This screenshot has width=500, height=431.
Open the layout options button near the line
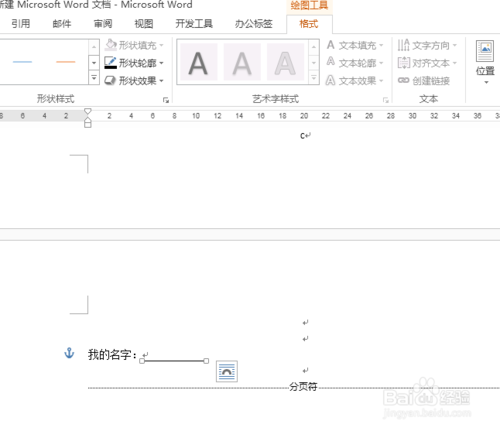click(227, 371)
